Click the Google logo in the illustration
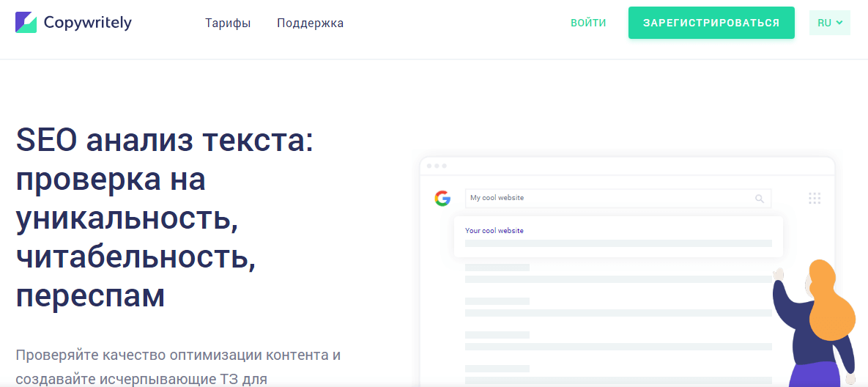868x387 pixels. (442, 198)
